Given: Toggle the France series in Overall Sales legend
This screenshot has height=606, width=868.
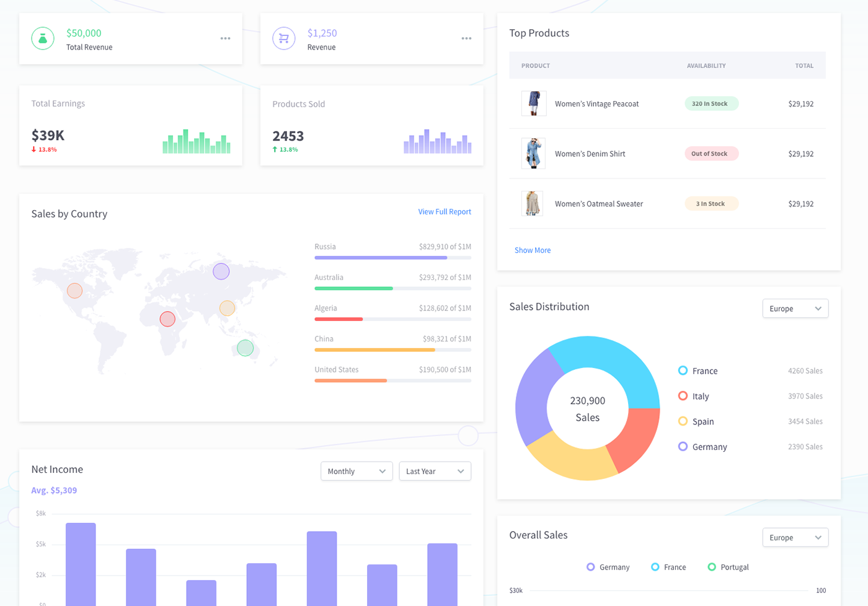Looking at the screenshot, I should coord(668,567).
